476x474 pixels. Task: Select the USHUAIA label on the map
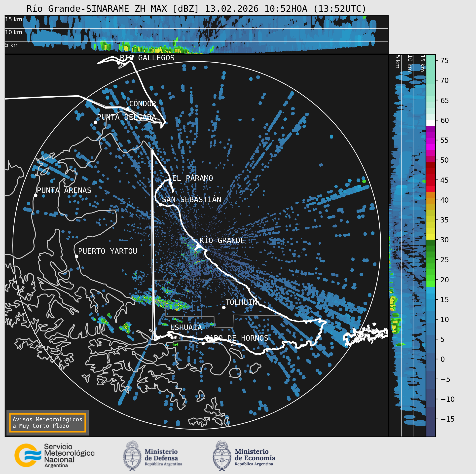pyautogui.click(x=186, y=328)
